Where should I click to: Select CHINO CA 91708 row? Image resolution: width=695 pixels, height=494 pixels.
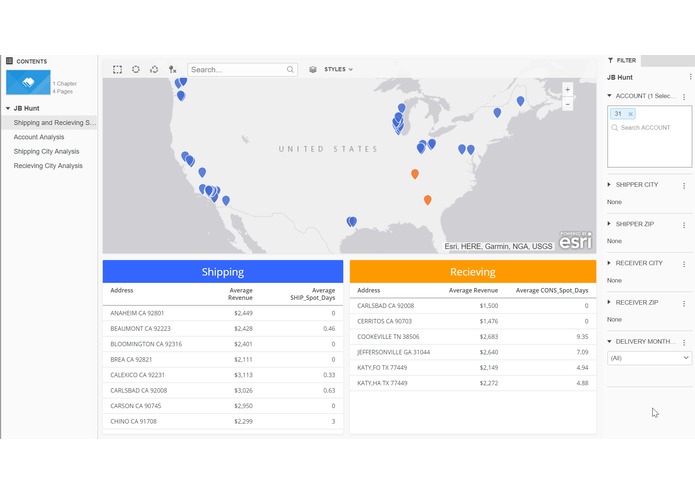223,422
